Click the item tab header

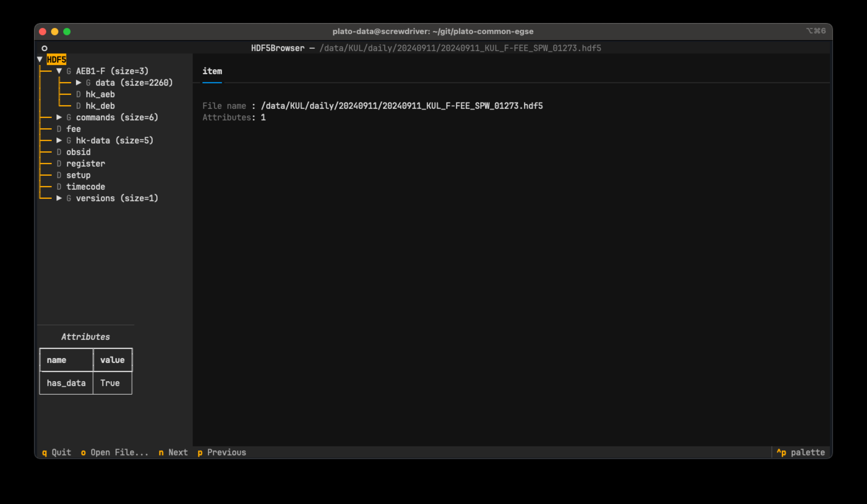[212, 71]
